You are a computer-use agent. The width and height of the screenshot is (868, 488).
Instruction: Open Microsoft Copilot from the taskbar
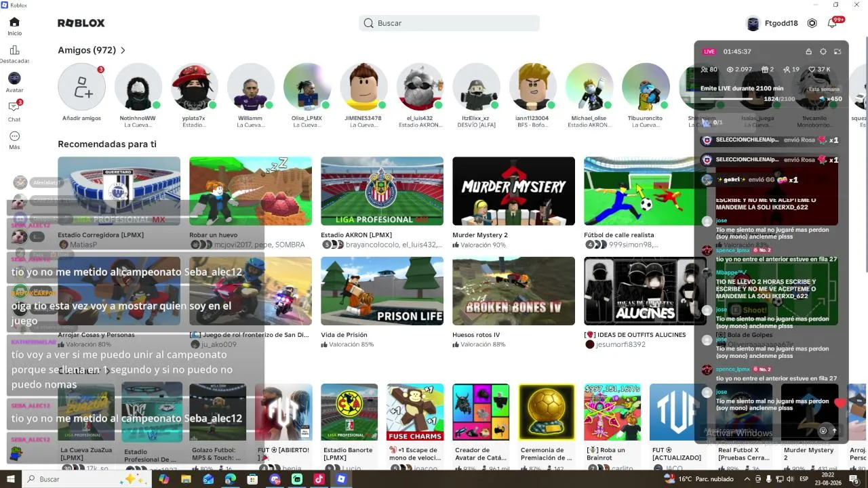point(163,479)
